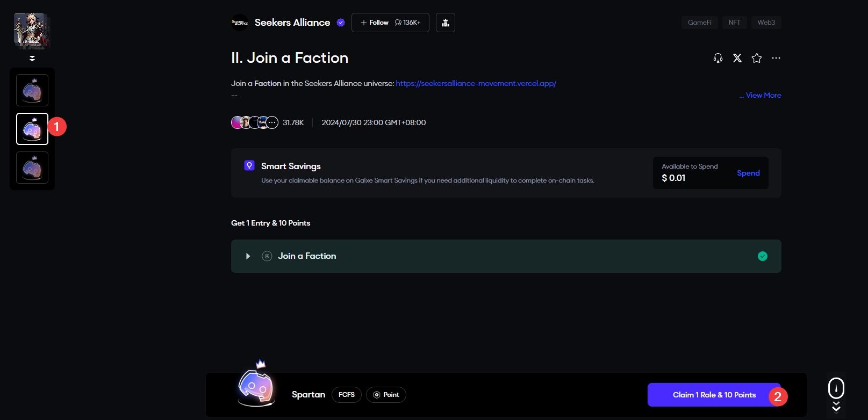Click Spend in Smart Savings

[748, 173]
